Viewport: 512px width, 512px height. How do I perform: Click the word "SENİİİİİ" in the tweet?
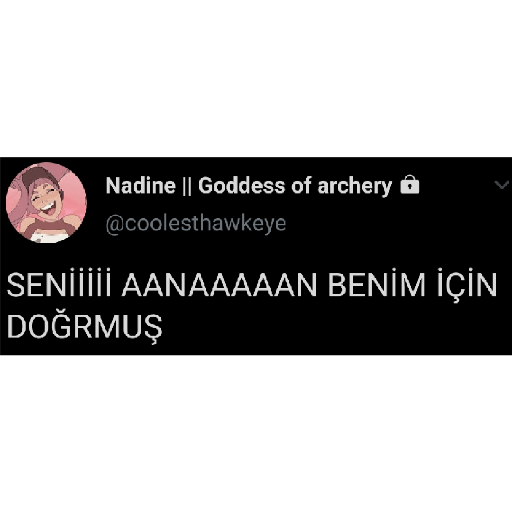tap(59, 284)
